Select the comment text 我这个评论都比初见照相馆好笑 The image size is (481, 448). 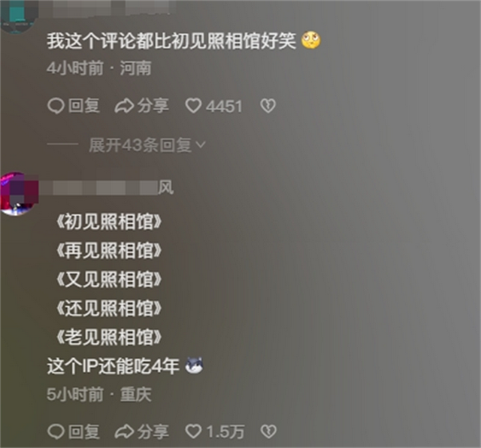171,41
